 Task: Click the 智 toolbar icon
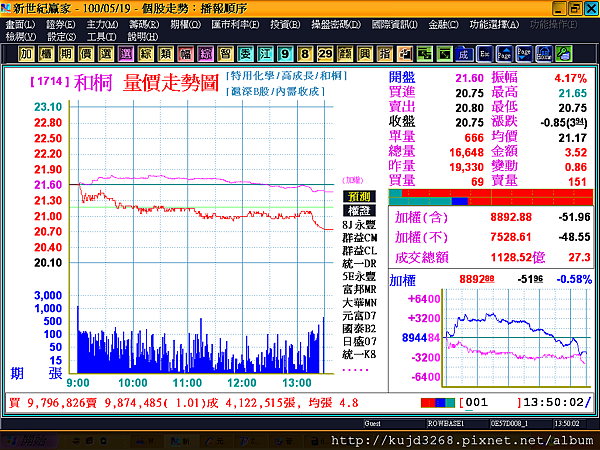(225, 54)
